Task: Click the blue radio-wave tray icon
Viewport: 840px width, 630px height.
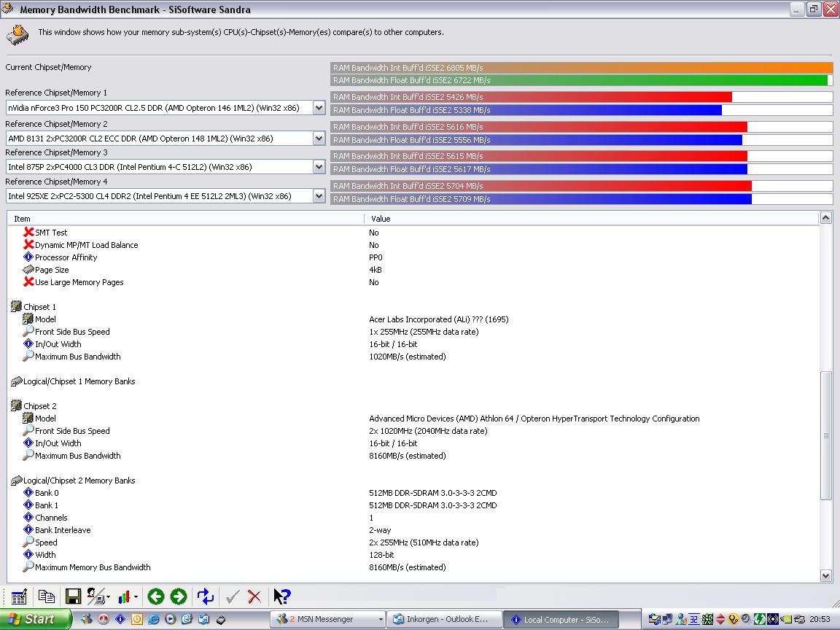Action: (772, 620)
